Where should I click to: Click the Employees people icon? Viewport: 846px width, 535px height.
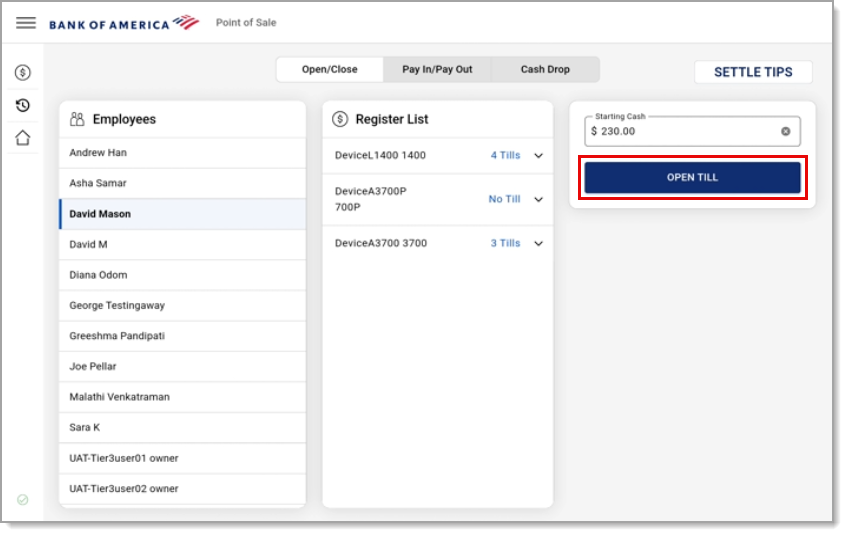pos(77,119)
